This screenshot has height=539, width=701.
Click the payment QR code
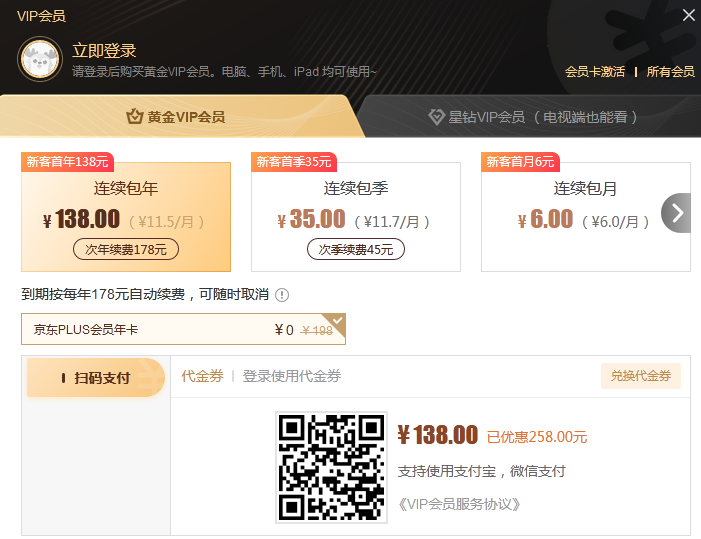[331, 467]
